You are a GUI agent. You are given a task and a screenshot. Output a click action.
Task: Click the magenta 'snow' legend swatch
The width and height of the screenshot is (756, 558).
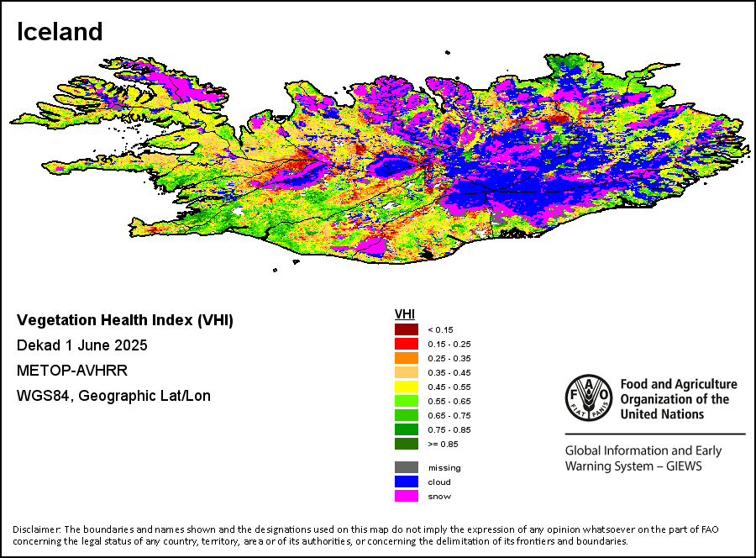407,496
